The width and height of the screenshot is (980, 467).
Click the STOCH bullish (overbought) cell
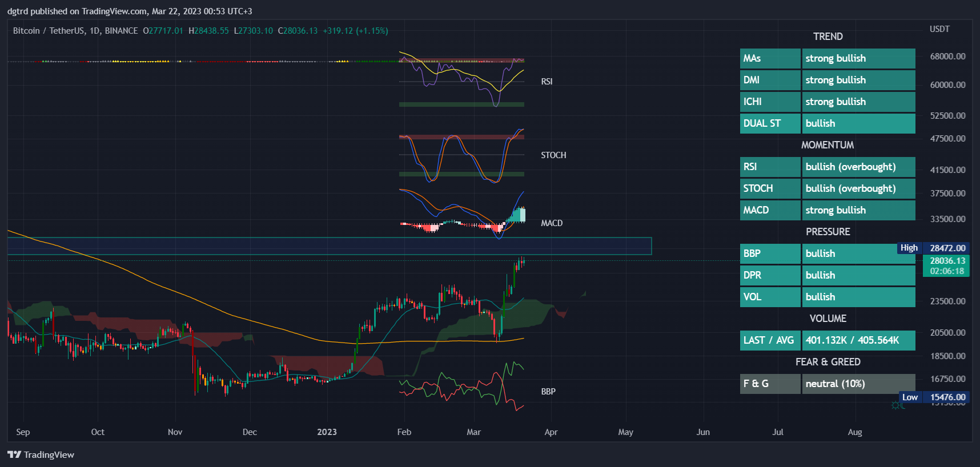[x=859, y=188]
